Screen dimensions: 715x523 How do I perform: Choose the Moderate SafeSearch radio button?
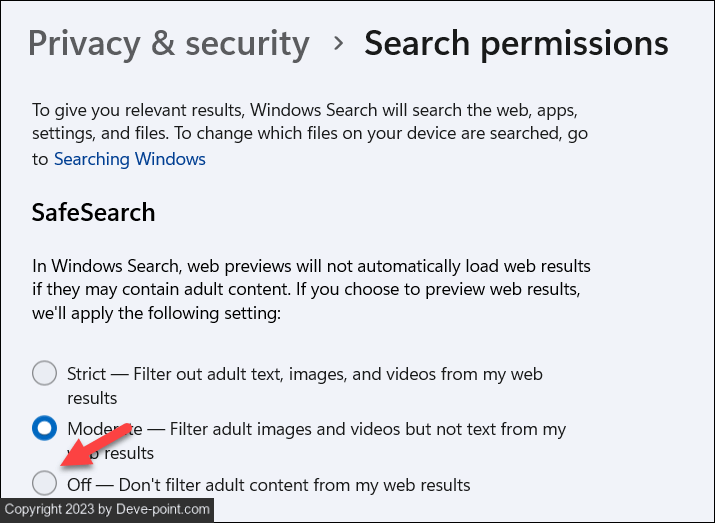(44, 429)
